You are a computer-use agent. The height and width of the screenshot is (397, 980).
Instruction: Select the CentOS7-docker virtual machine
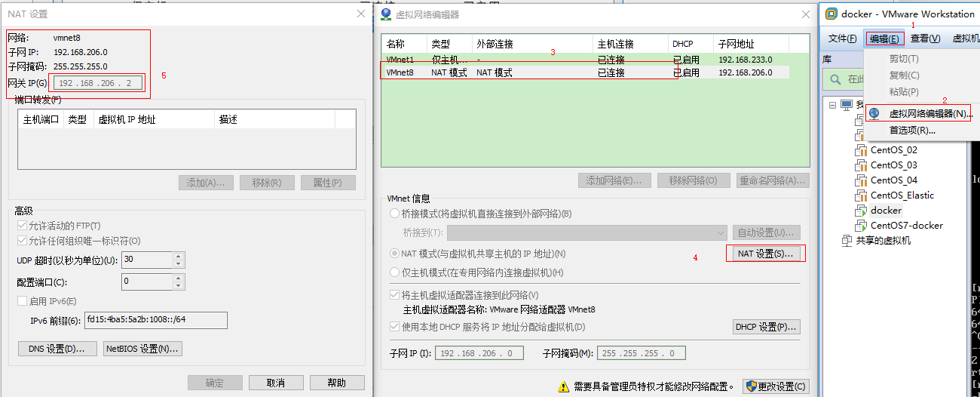(907, 226)
